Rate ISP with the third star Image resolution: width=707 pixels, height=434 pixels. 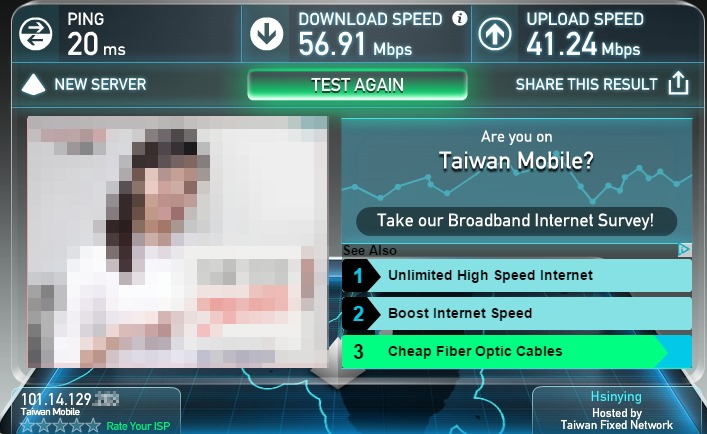point(60,425)
